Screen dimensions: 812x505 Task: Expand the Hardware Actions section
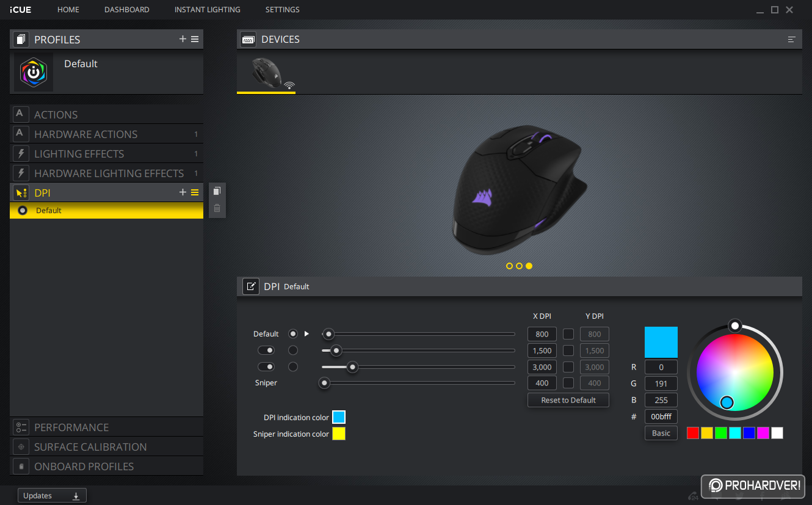pyautogui.click(x=107, y=134)
